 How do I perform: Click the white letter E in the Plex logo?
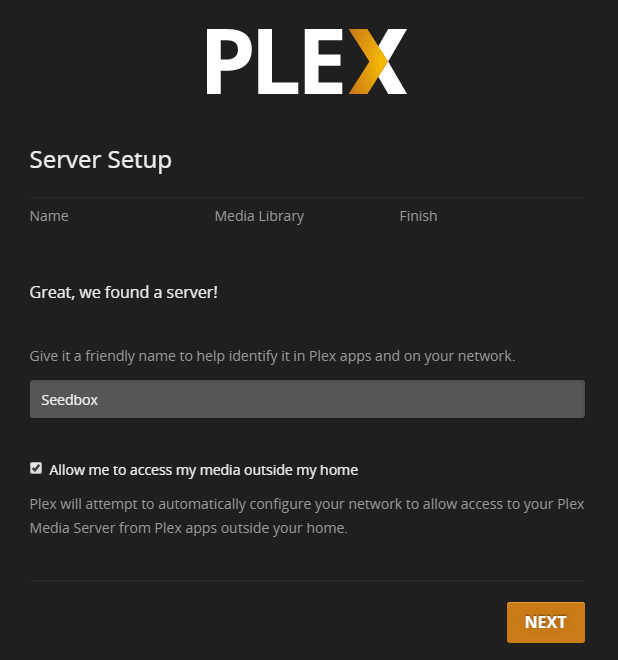click(325, 62)
